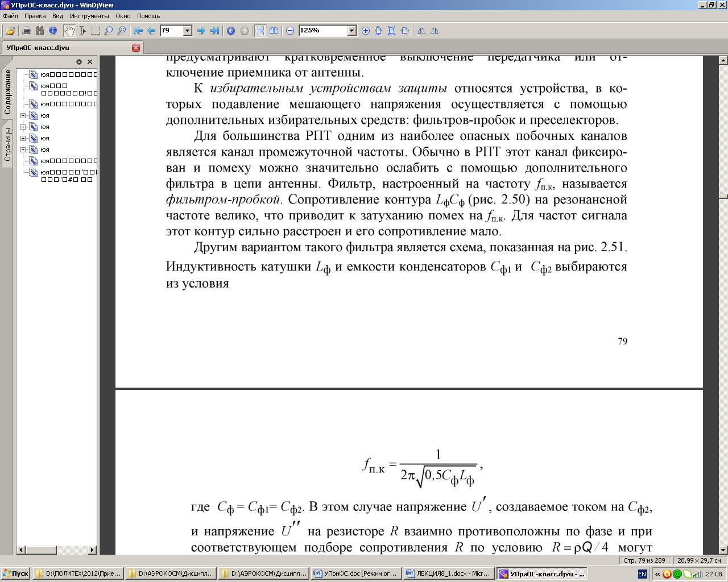Click the Print document icon
The height and width of the screenshot is (582, 728).
[x=26, y=31]
